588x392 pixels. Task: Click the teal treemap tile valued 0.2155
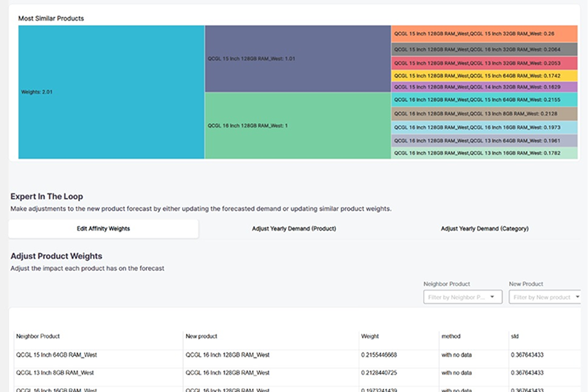pos(484,100)
